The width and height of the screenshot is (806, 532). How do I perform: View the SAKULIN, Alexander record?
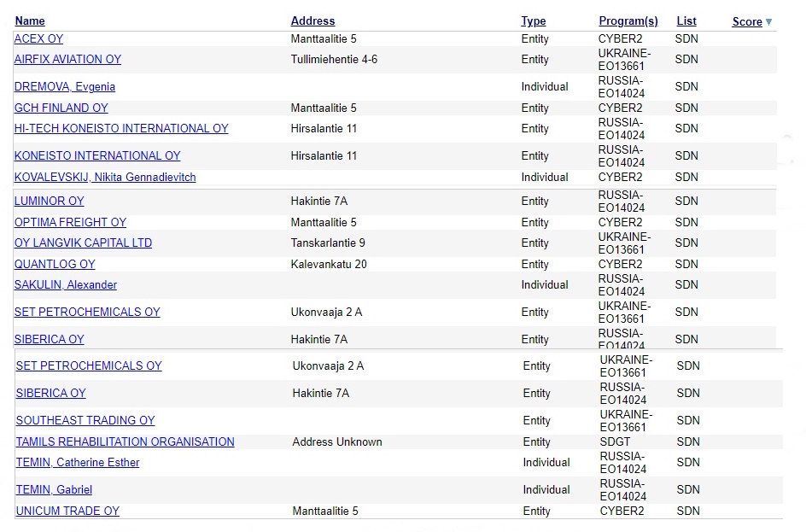pyautogui.click(x=66, y=284)
